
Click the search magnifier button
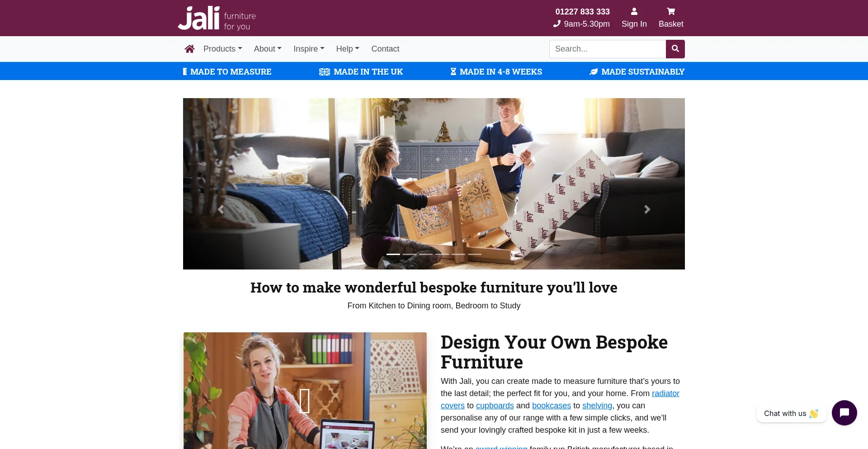pyautogui.click(x=675, y=49)
